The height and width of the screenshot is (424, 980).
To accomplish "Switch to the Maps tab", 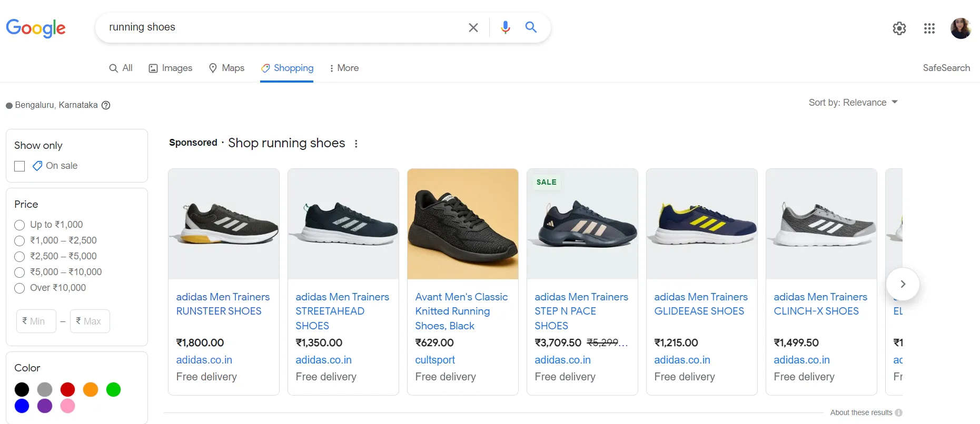I will point(226,68).
